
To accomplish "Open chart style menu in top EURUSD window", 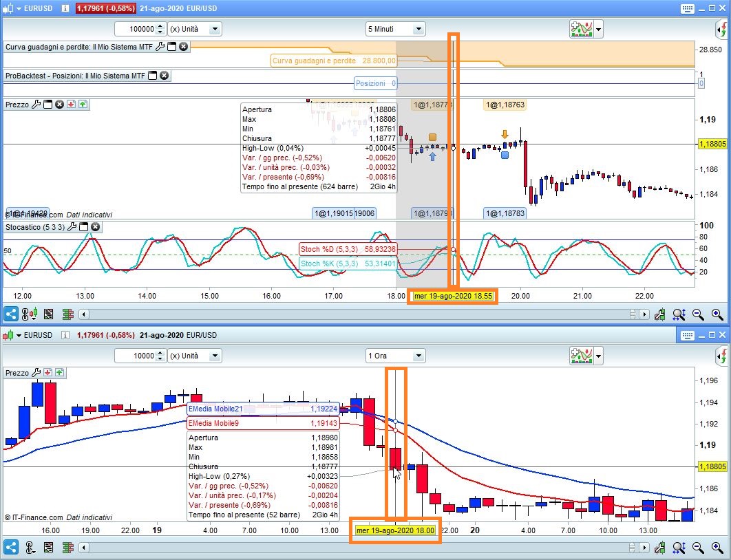I will [x=12, y=8].
